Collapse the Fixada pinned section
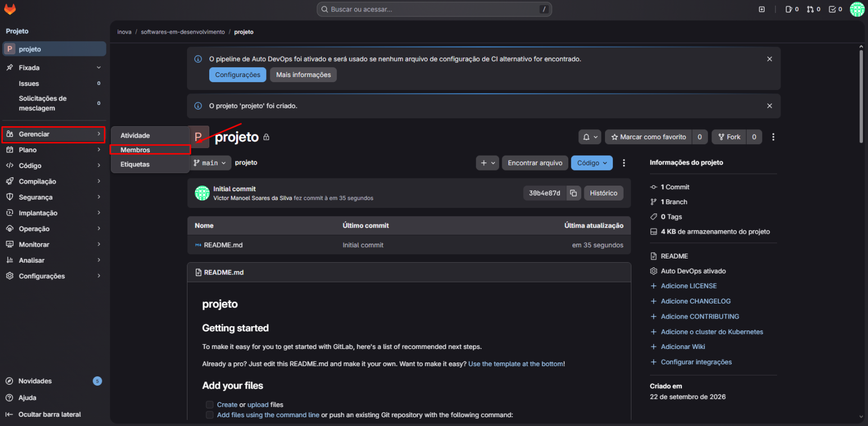Image resolution: width=868 pixels, height=426 pixels. pos(53,68)
